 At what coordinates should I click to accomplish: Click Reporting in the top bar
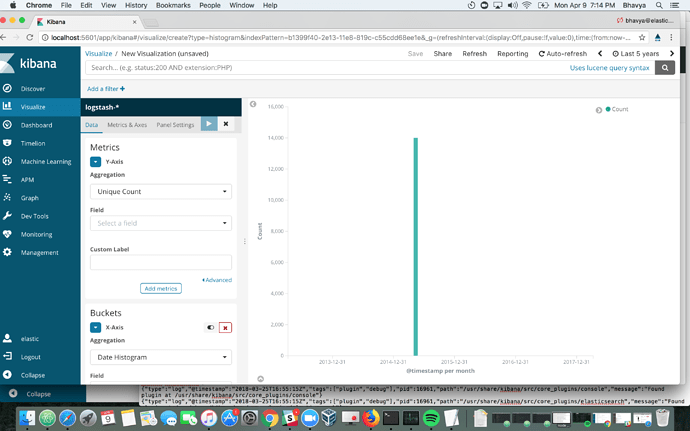513,54
